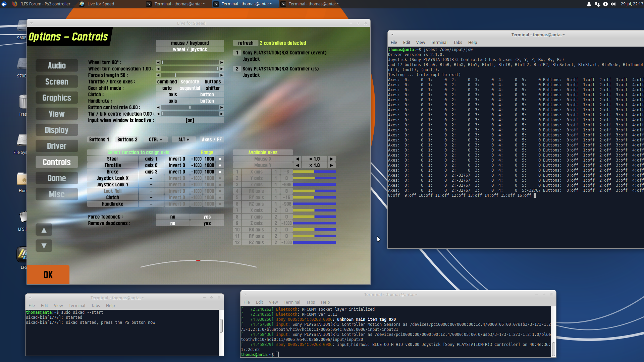This screenshot has height=362, width=644.
Task: Click the scroll down arrow in sidebar
Action: click(44, 246)
